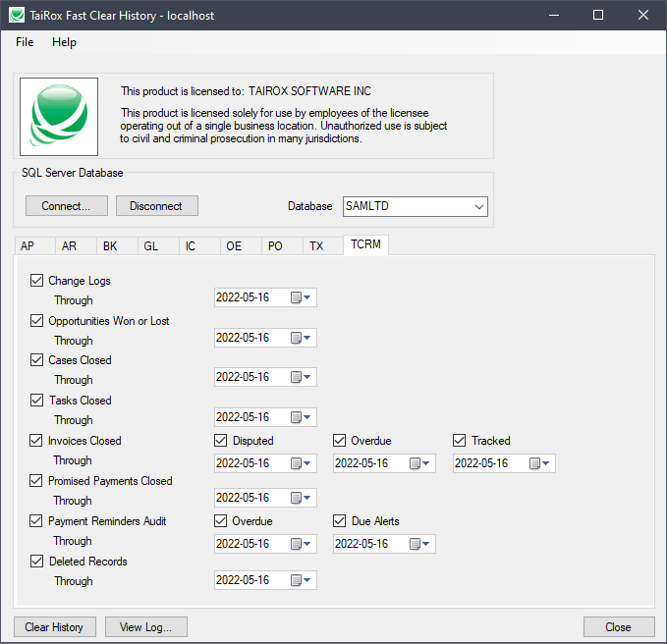Screen dimensions: 667x644
Task: Disable the Invoices Closed checkbox
Action: click(35, 441)
